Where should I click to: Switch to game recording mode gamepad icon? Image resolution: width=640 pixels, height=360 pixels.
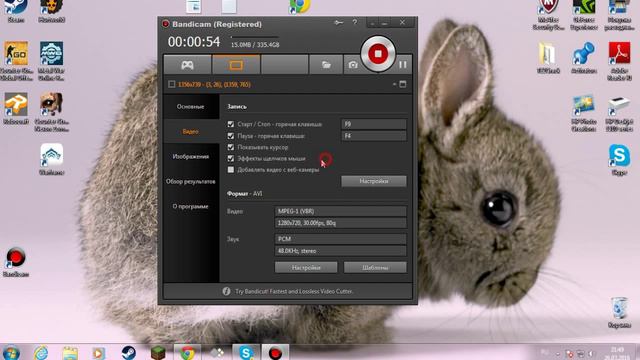[187, 64]
